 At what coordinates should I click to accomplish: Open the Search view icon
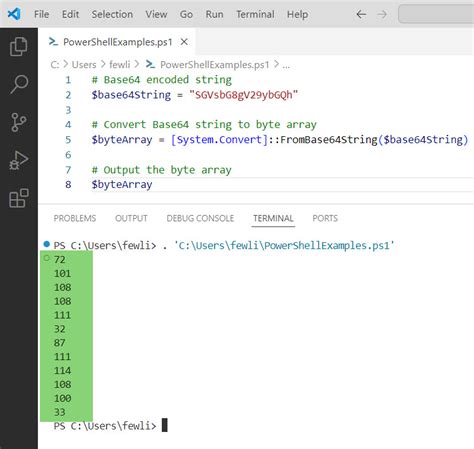19,84
